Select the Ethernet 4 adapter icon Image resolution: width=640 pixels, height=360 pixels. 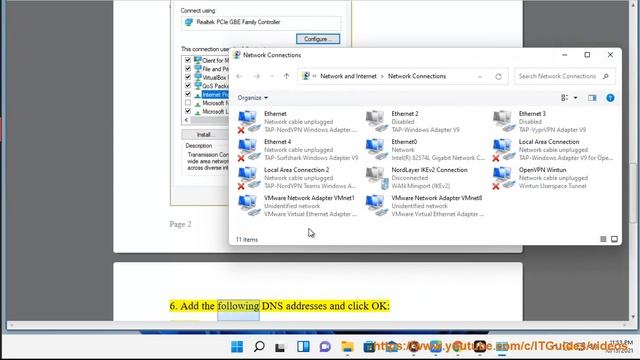click(x=249, y=150)
